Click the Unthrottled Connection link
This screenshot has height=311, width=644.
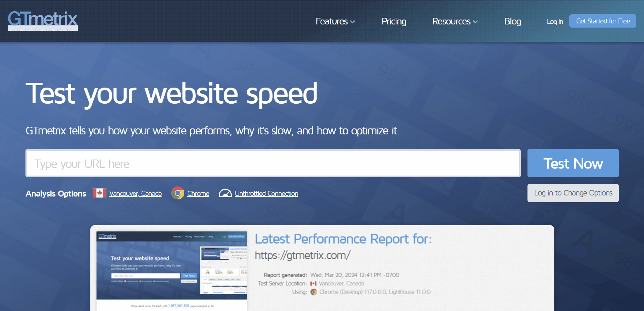[x=266, y=193]
